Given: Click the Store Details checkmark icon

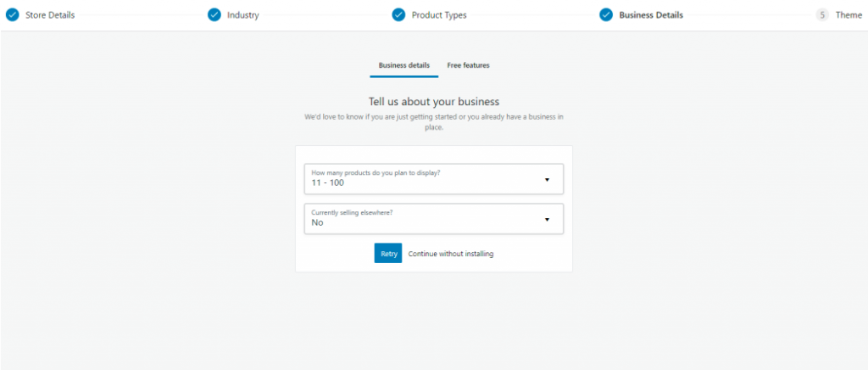Looking at the screenshot, I should point(12,15).
